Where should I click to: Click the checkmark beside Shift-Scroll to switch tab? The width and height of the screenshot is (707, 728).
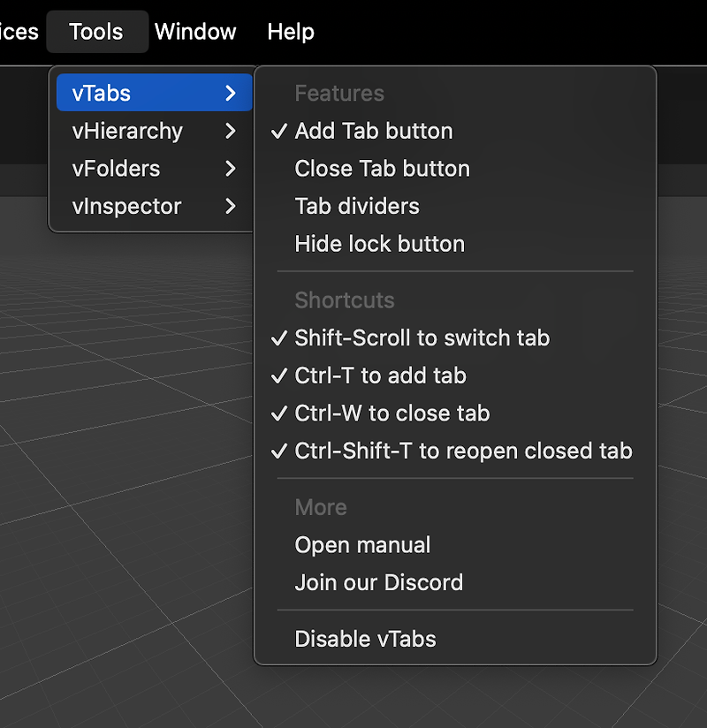pyautogui.click(x=279, y=338)
